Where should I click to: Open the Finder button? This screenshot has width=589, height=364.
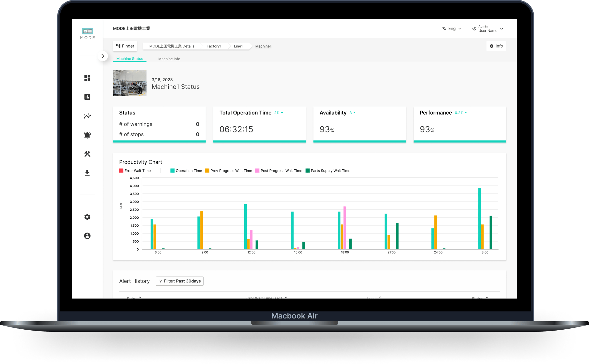(x=125, y=46)
